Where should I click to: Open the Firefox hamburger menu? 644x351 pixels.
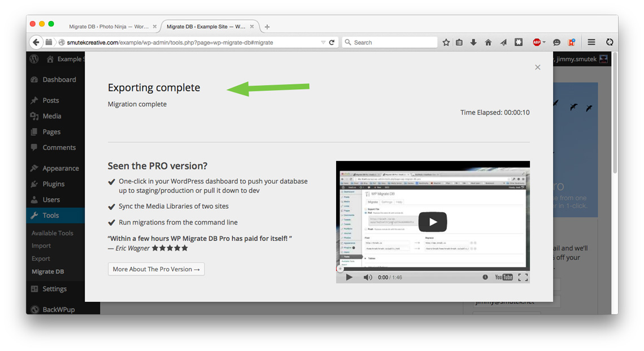(x=591, y=42)
